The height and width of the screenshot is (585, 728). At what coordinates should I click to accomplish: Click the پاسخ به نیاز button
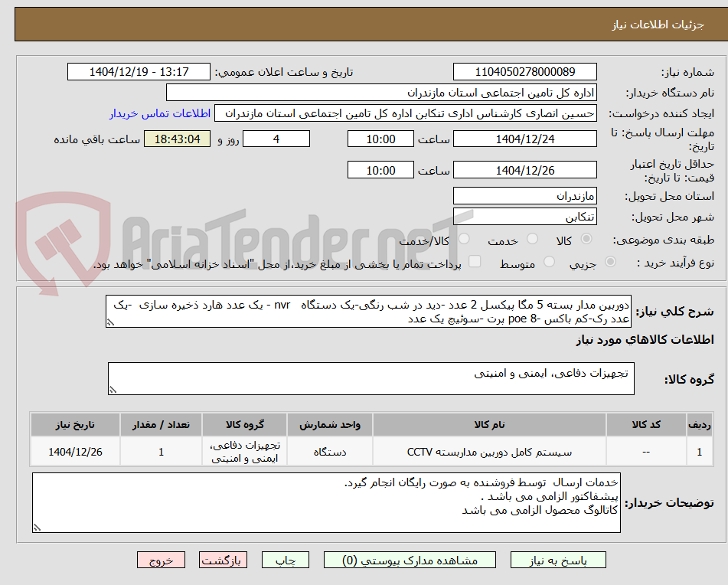(x=558, y=560)
